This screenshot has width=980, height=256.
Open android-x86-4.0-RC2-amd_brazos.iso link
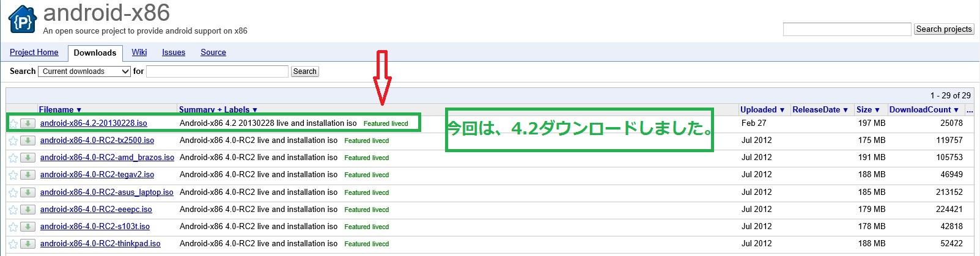[107, 158]
